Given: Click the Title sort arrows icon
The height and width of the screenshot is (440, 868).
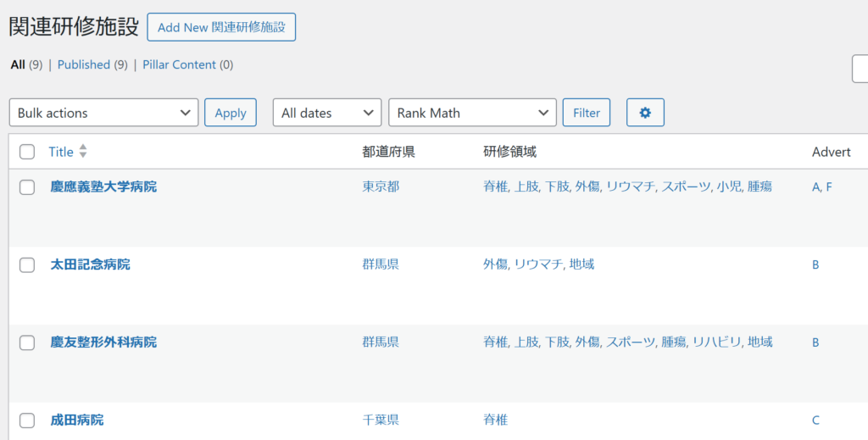Looking at the screenshot, I should [x=83, y=151].
